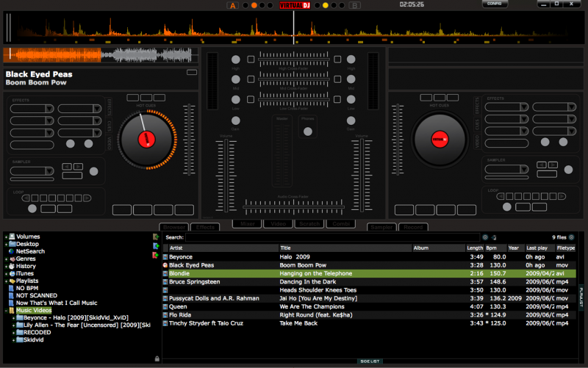Click the red add-filter-folder icon

[155, 255]
